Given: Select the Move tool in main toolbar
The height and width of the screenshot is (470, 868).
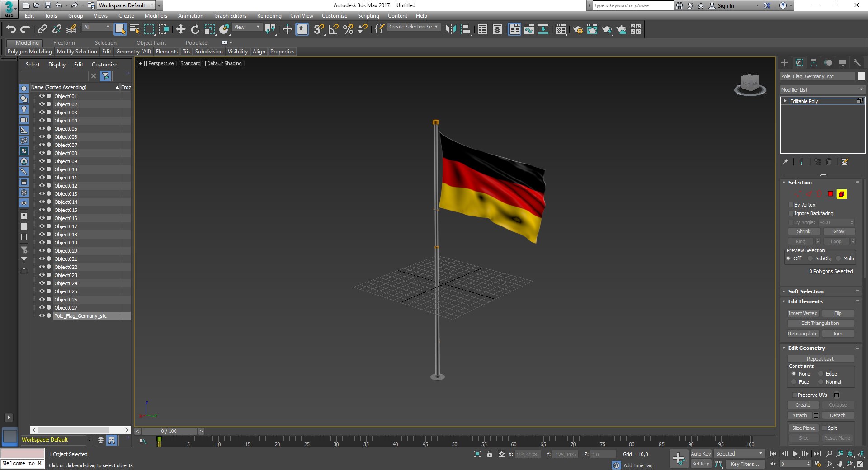Looking at the screenshot, I should coord(180,29).
